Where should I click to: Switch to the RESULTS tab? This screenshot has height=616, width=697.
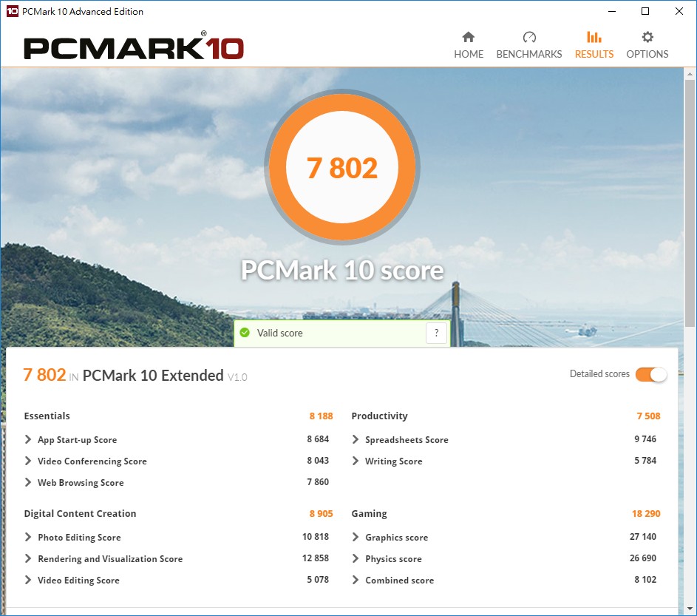pyautogui.click(x=594, y=45)
